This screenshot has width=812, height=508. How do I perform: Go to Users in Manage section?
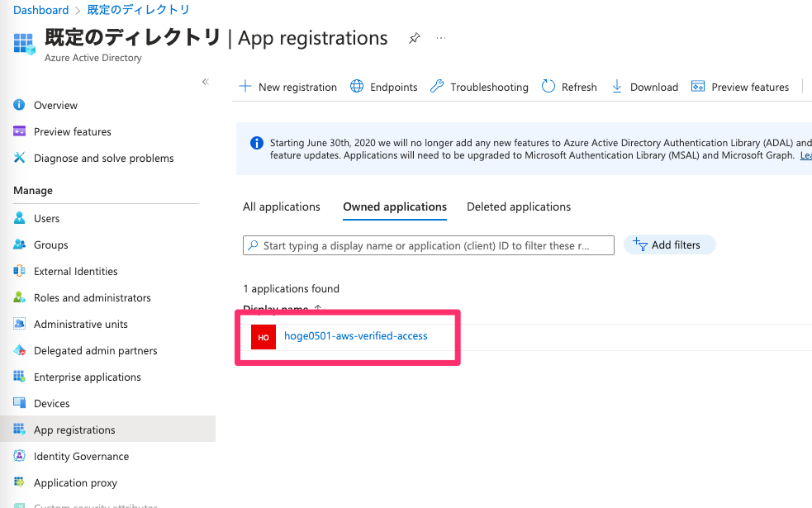(46, 219)
